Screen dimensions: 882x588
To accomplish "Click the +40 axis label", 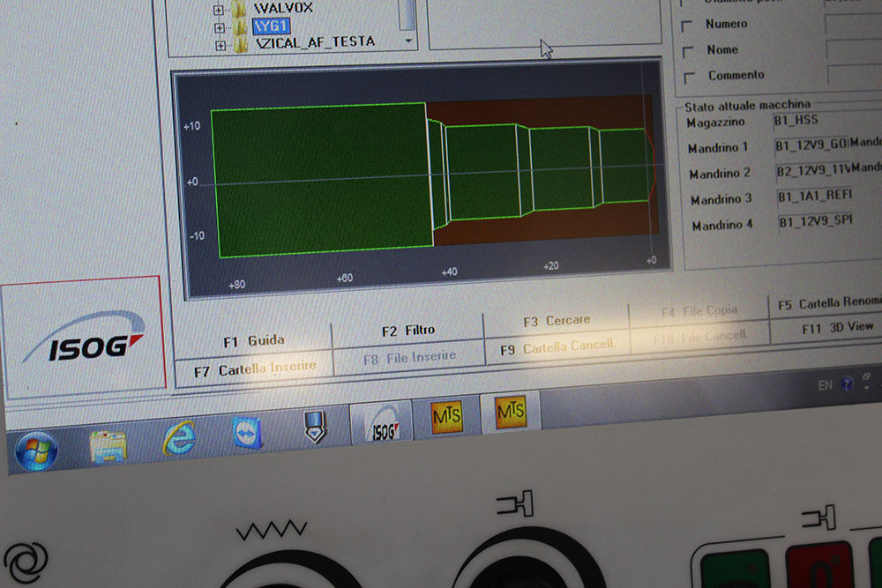I will pyautogui.click(x=449, y=272).
